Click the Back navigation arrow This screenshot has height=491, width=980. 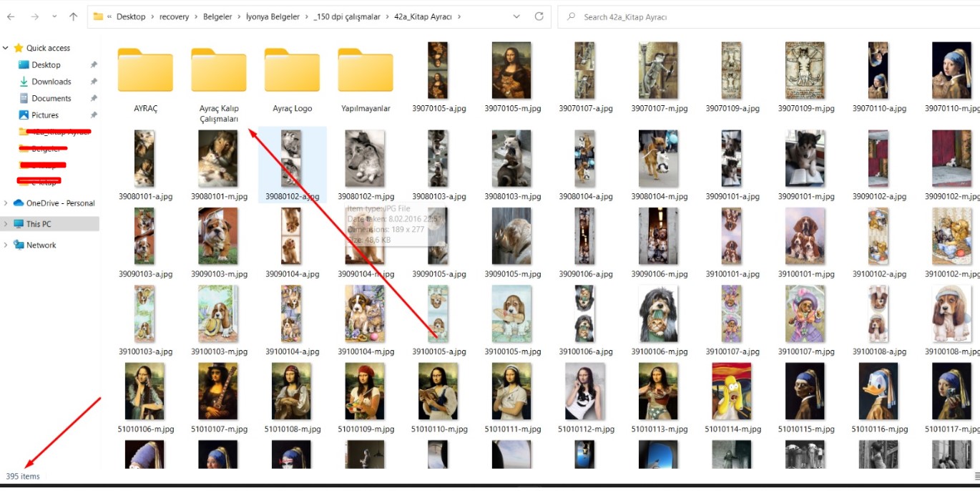pos(11,16)
